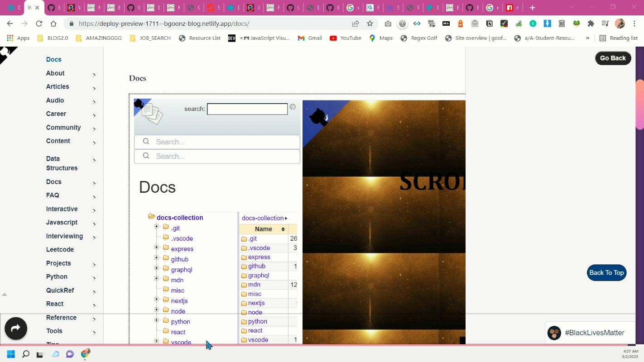Screen dimensions: 644x362
Task: Bookmark this page with the star icon
Action: pos(370,24)
